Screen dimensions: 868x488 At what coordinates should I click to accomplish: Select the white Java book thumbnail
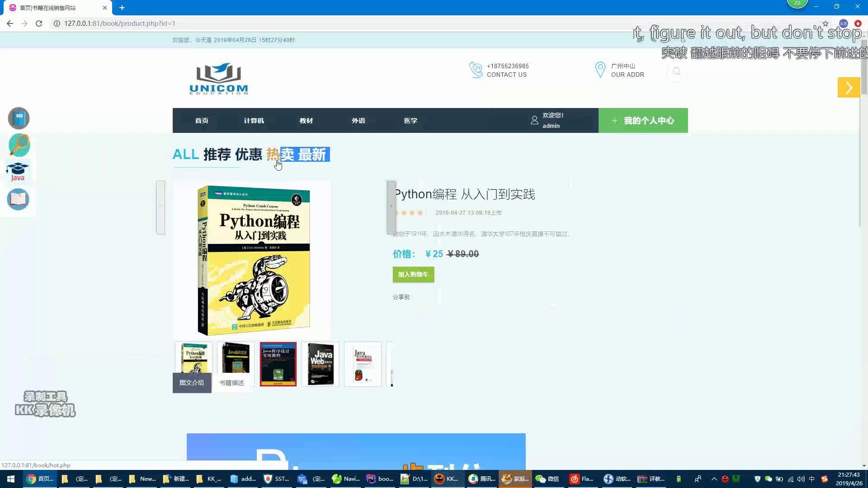[x=363, y=364]
